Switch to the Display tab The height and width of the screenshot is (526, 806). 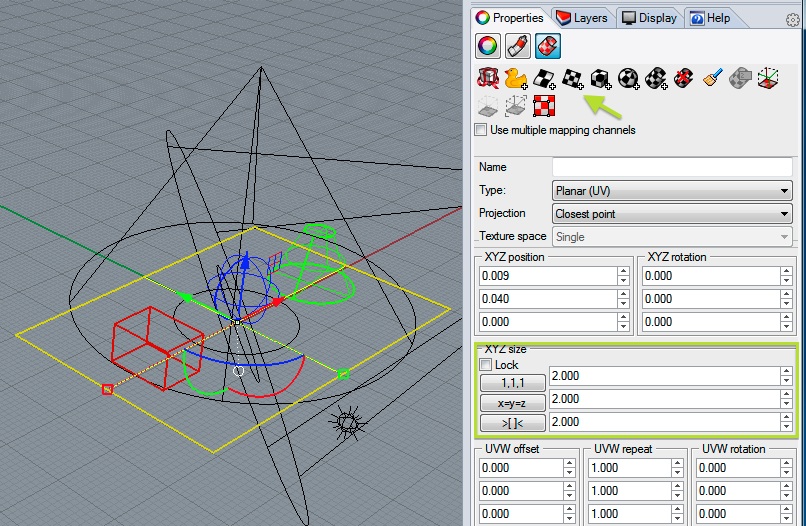pyautogui.click(x=650, y=17)
